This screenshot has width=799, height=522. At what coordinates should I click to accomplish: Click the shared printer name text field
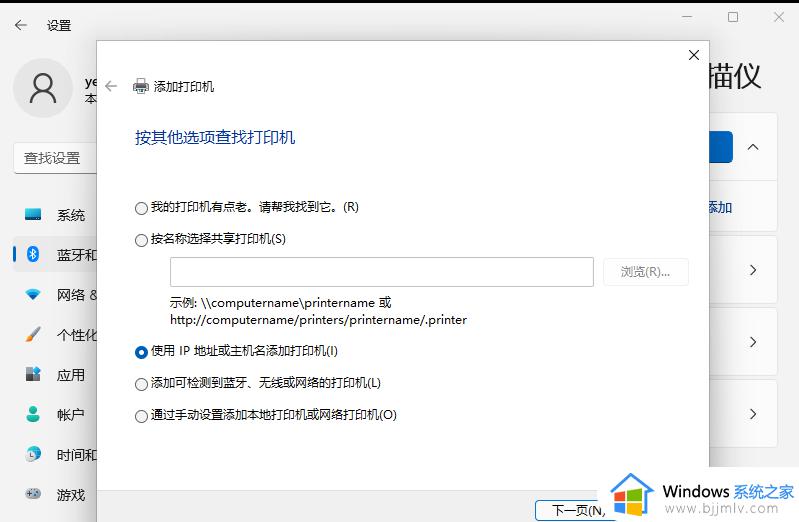click(x=382, y=272)
